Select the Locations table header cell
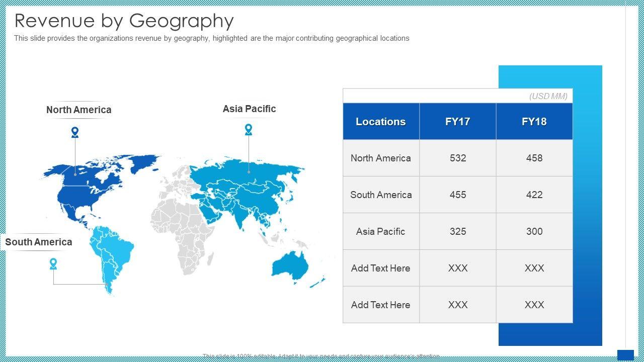The height and width of the screenshot is (362, 644). coord(381,122)
